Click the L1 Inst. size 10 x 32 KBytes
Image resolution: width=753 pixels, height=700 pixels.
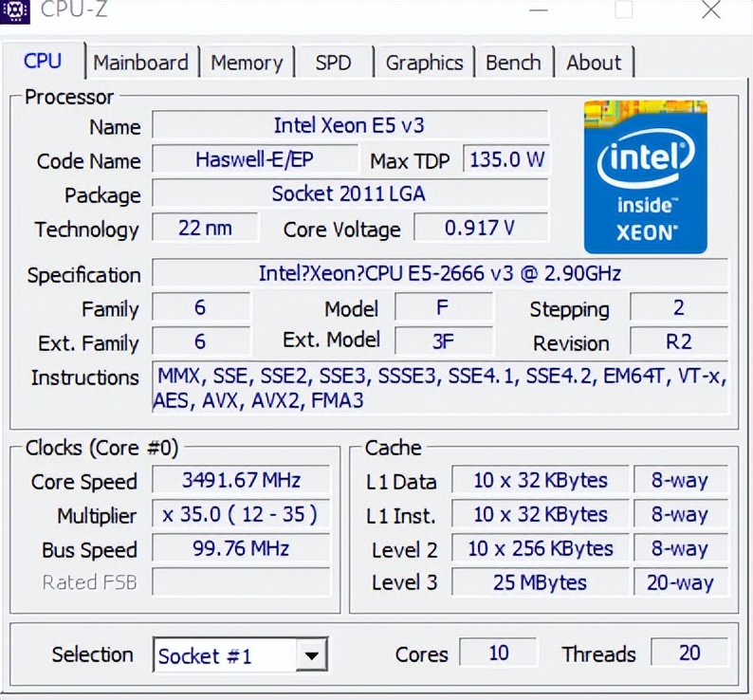point(541,513)
